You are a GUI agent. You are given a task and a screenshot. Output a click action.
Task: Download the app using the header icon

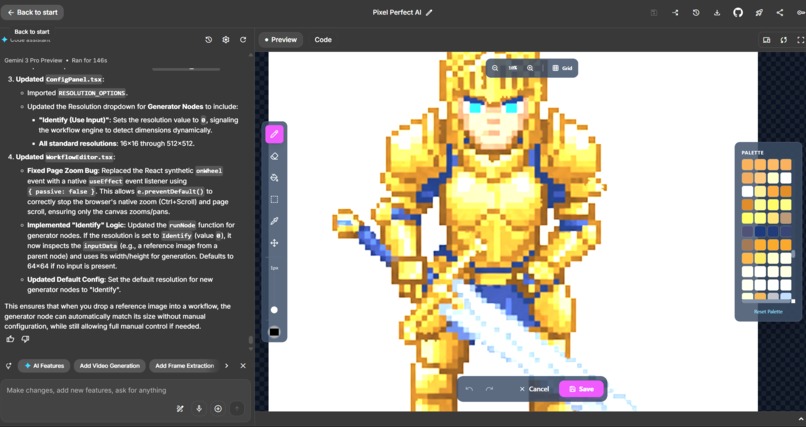pos(717,12)
